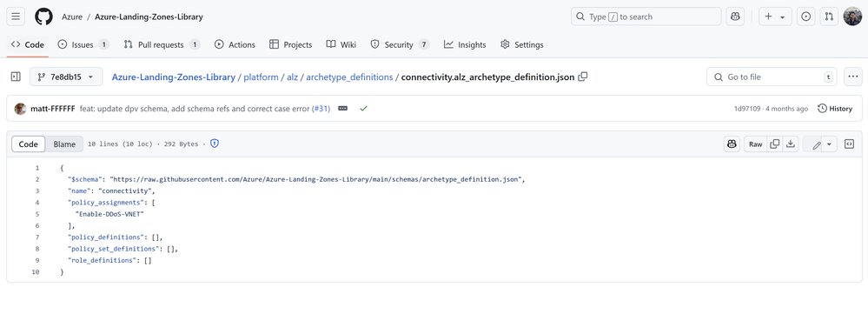The width and height of the screenshot is (868, 334).
Task: Open the Issues tab
Action: coord(83,45)
